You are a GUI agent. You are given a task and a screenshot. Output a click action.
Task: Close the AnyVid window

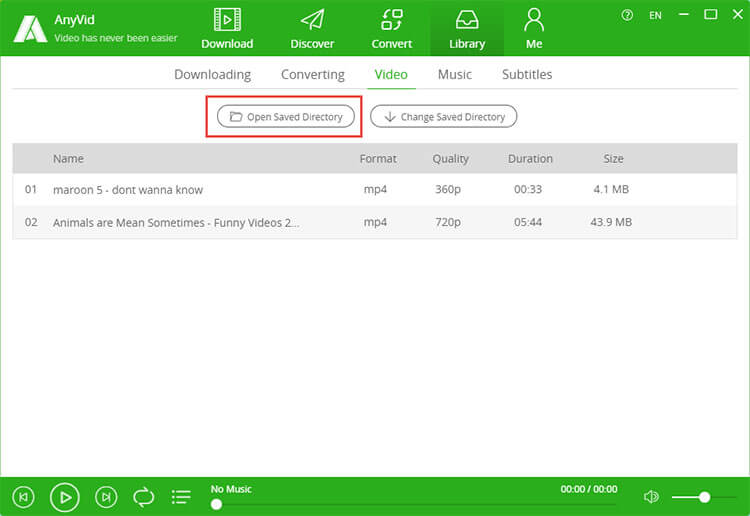[738, 15]
